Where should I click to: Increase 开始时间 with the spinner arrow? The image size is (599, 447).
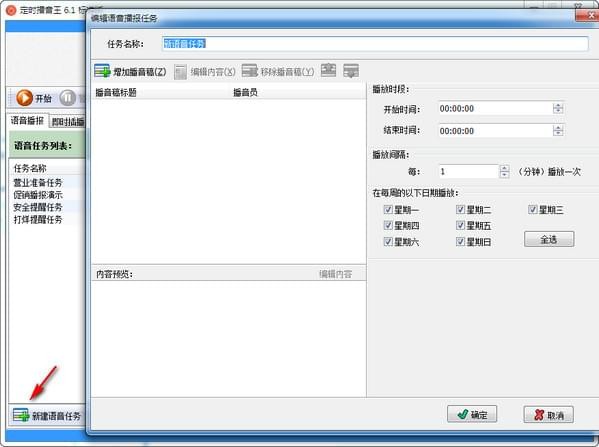tap(558, 105)
